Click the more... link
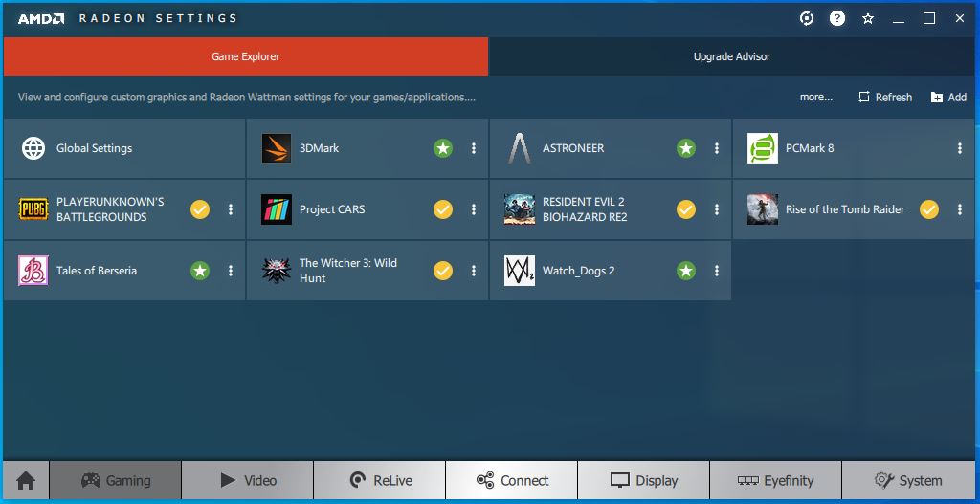The image size is (980, 504). pos(816,97)
